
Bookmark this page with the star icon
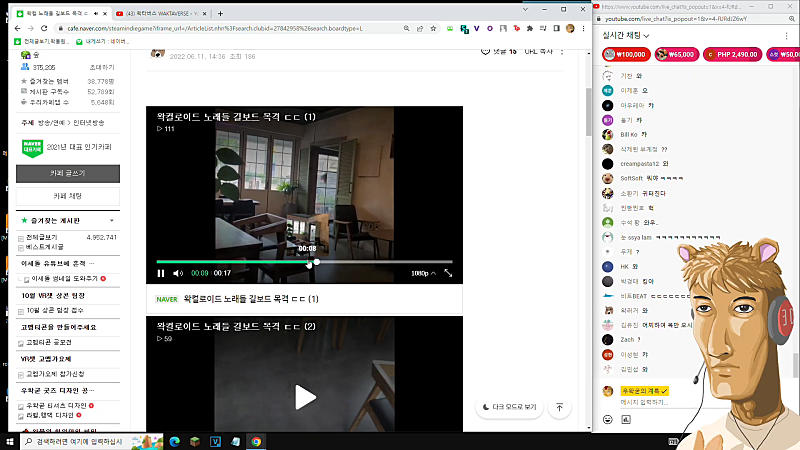click(433, 29)
